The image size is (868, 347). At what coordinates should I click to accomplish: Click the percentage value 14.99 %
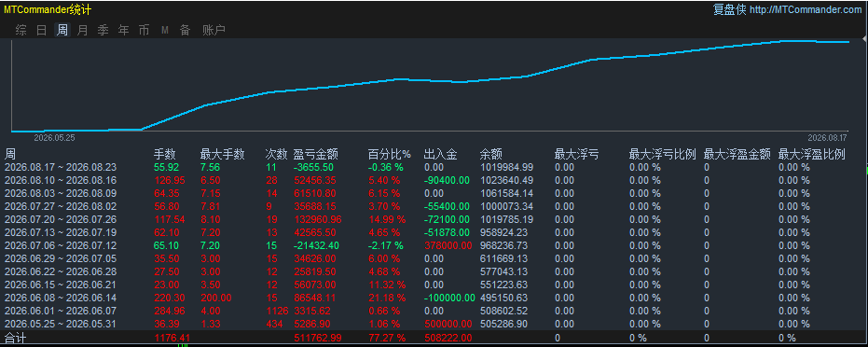pos(387,219)
